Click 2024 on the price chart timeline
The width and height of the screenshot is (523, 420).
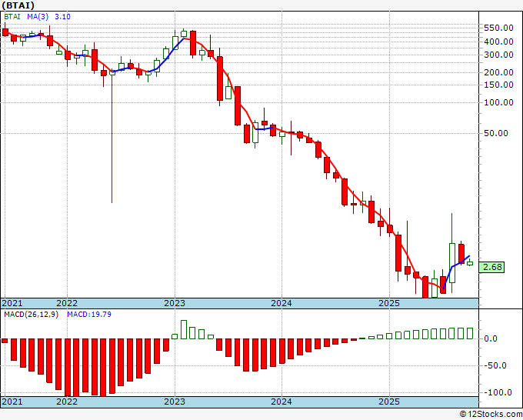pyautogui.click(x=281, y=303)
